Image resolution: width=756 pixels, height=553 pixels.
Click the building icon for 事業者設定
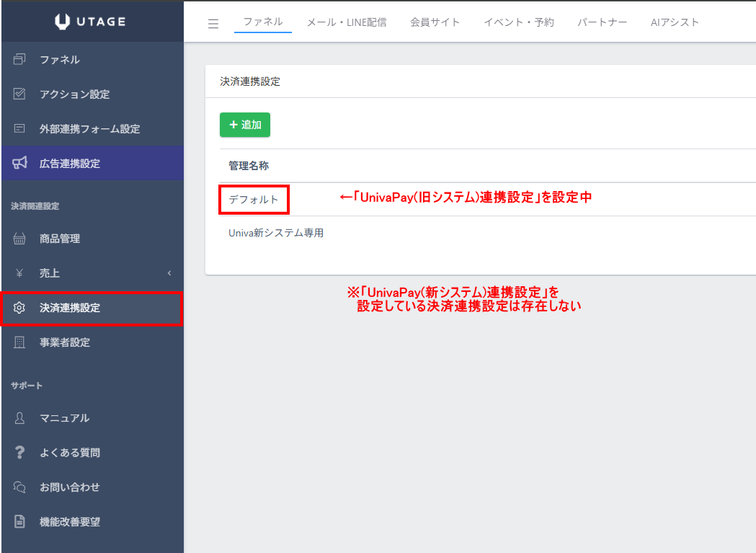tap(19, 342)
